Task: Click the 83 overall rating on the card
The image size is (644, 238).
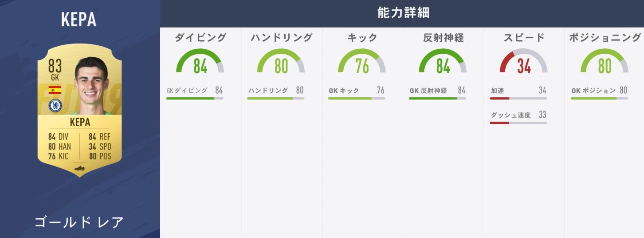Action: pyautogui.click(x=55, y=67)
